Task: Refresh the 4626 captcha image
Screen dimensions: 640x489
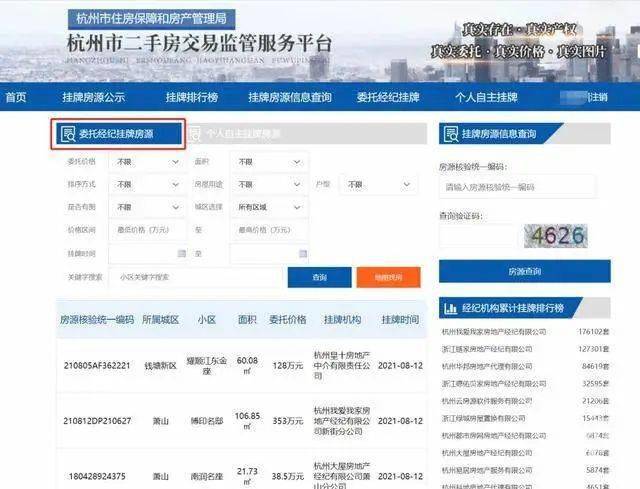Action: pos(556,236)
